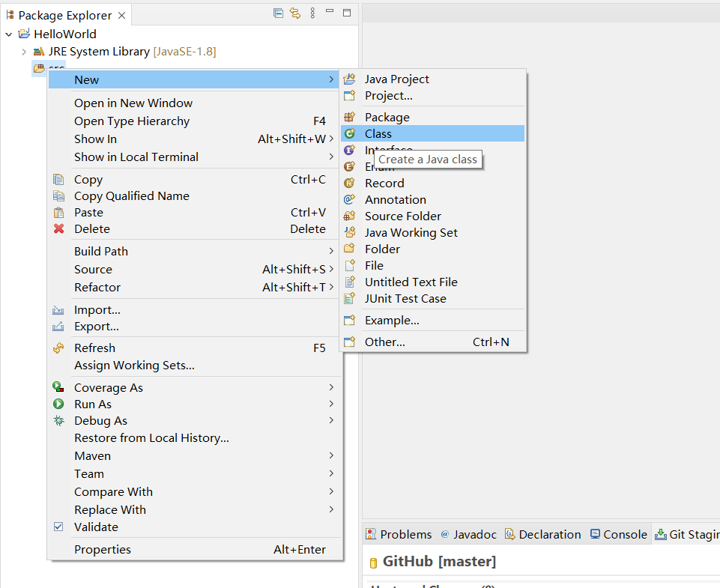Expand the Coverage As submenu arrow
Screen dimensions: 720x588
click(331, 387)
